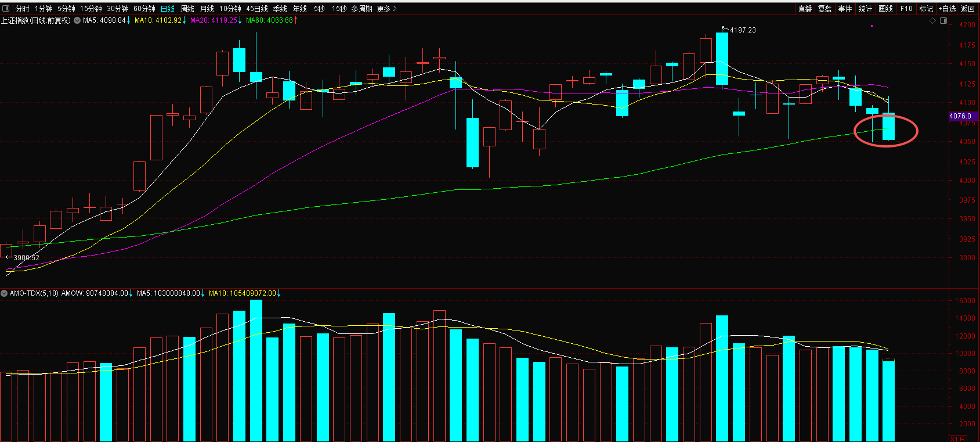Expand the 更多 periods menu
Screen dimensions: 980x442
point(386,9)
